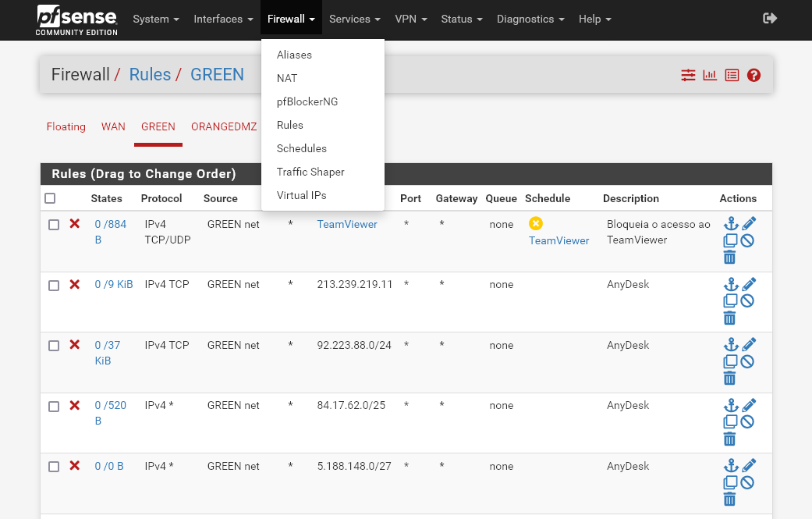Delete the 213.239.219.11 AnyDesk rule

729,318
